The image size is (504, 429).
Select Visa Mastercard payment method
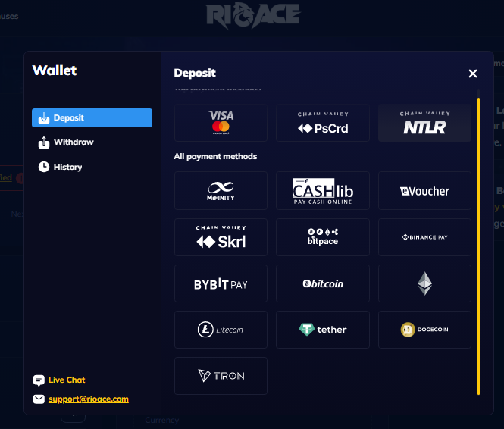click(221, 123)
